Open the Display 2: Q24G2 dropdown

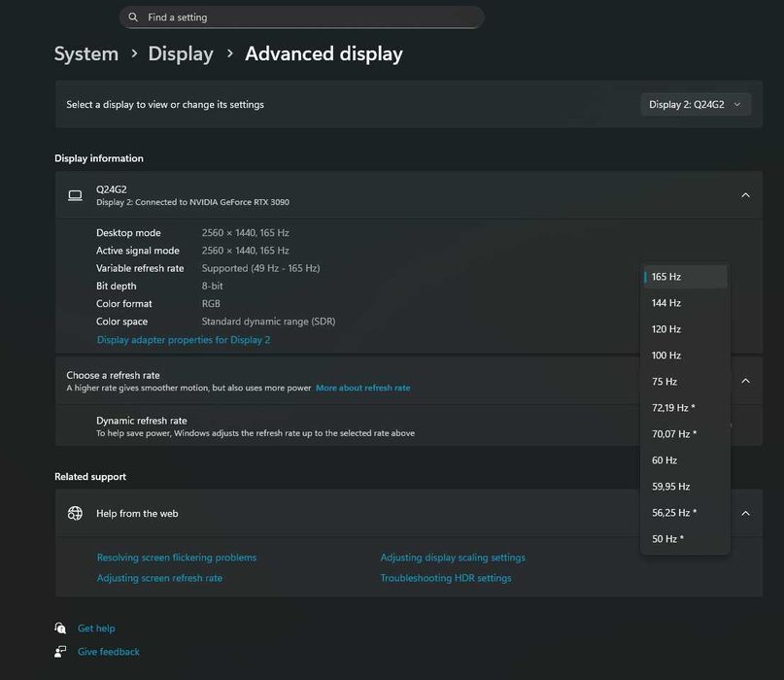696,105
